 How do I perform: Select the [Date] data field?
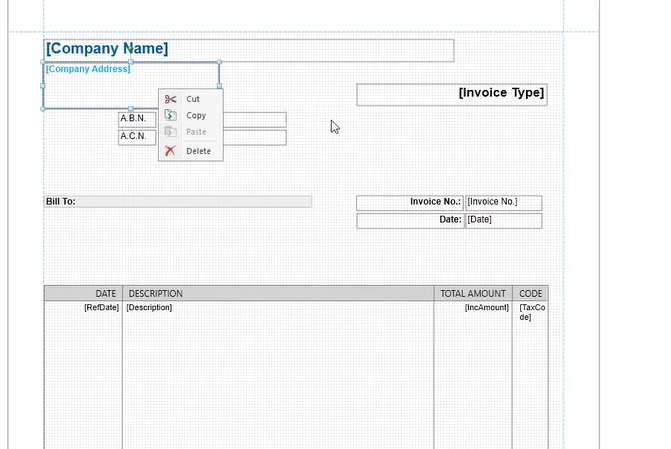tap(503, 220)
